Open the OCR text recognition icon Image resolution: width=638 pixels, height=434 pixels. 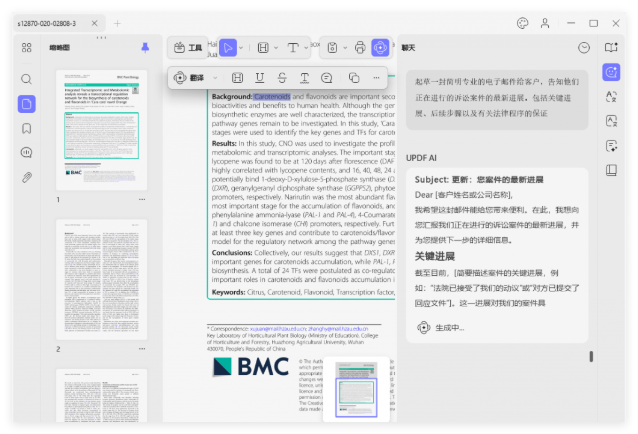[611, 121]
